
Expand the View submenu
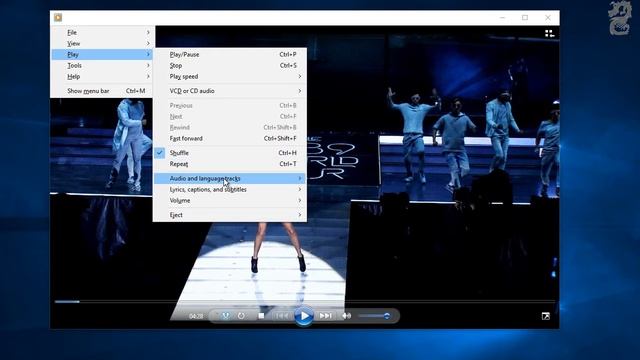[x=102, y=43]
